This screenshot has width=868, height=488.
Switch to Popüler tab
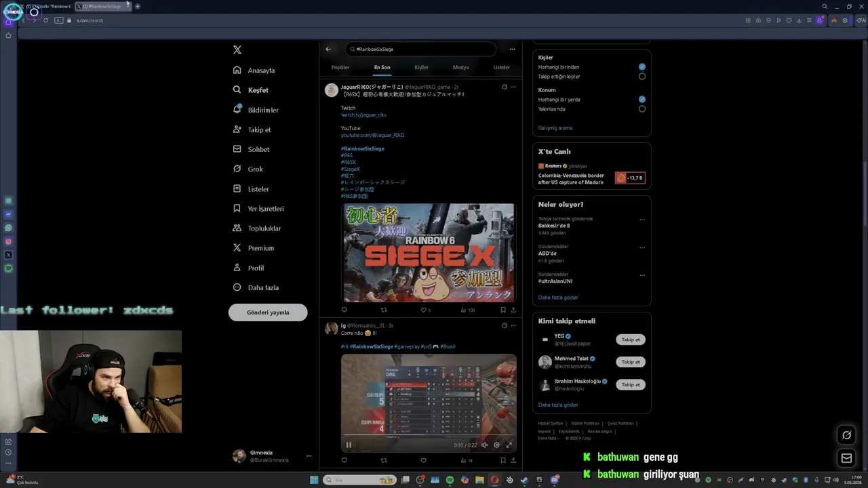340,67
